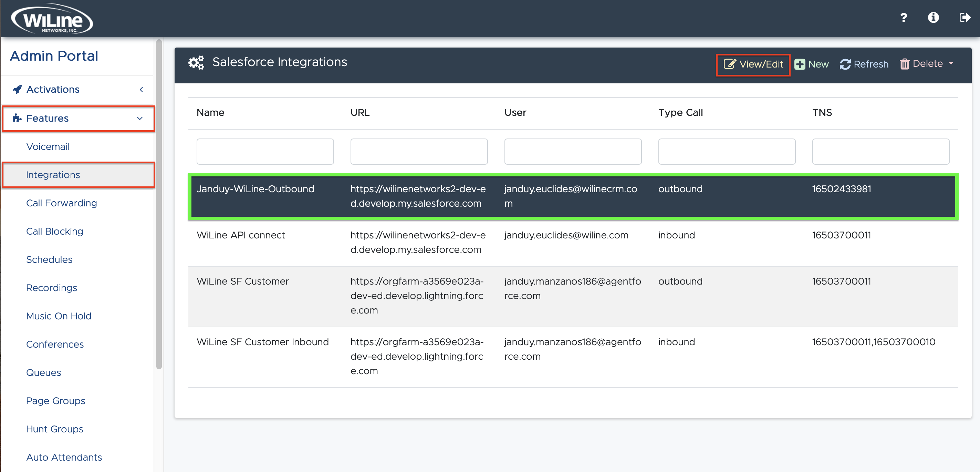Open Call Forwarding settings

click(x=61, y=203)
